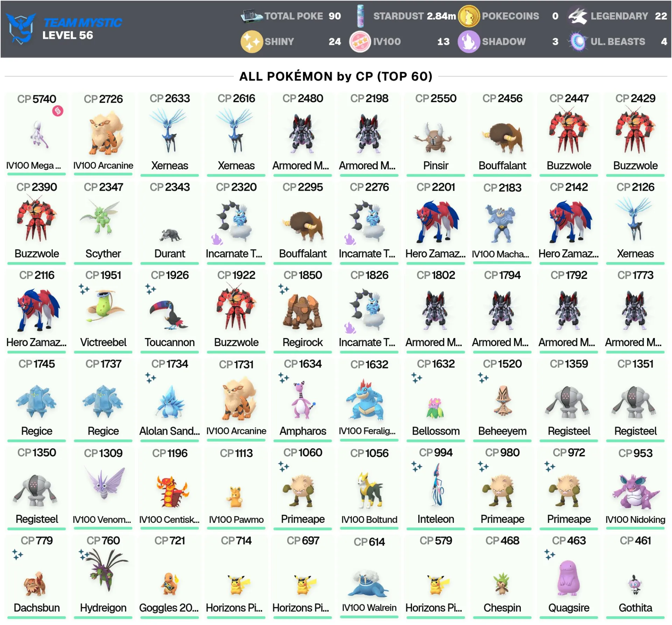Click the Legendary silhouette icon
Image resolution: width=672 pixels, height=625 pixels.
(577, 16)
